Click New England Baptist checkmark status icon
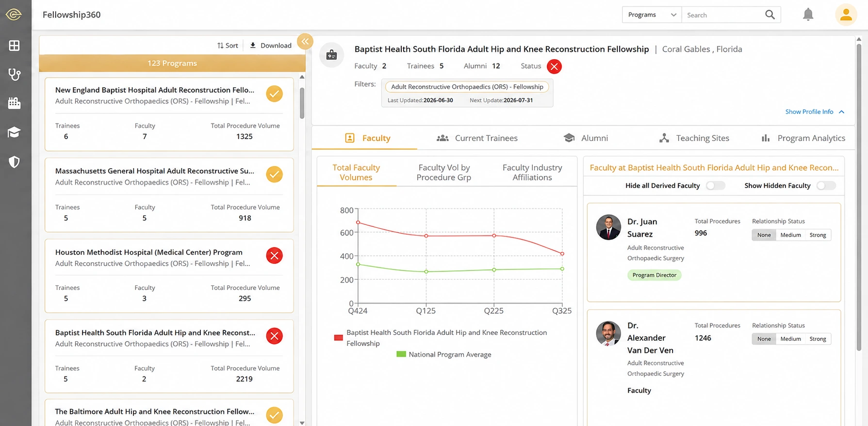 (274, 94)
